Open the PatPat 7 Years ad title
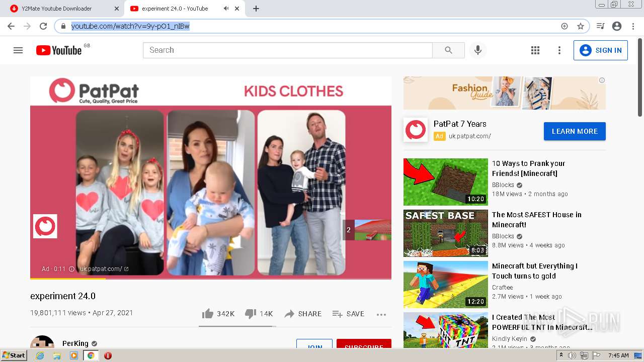 pos(460,124)
